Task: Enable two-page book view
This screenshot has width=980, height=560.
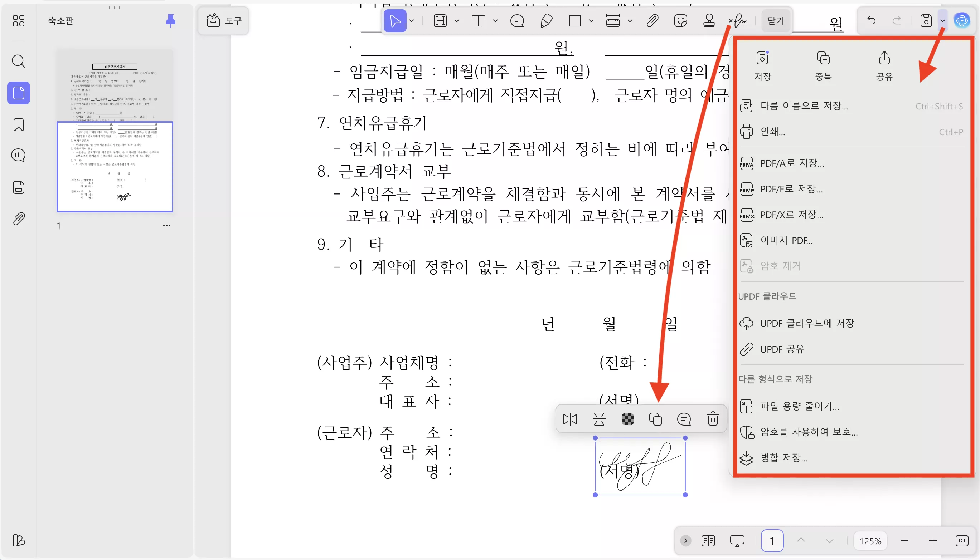Action: pyautogui.click(x=708, y=540)
